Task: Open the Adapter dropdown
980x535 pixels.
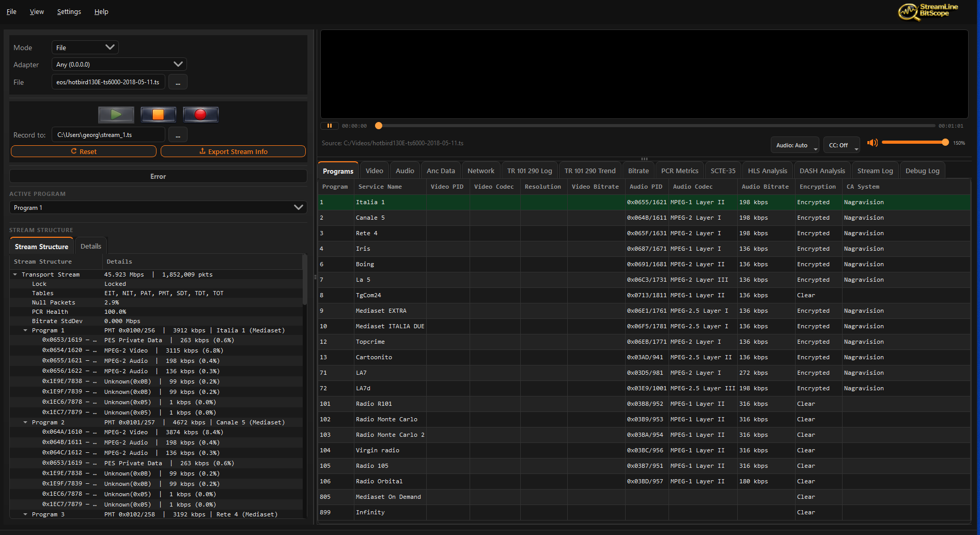Action: (119, 65)
